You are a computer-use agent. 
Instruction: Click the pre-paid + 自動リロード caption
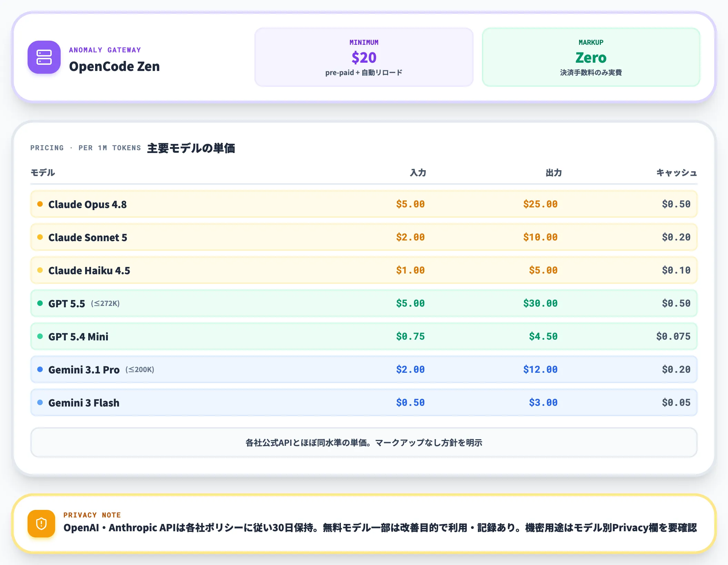point(364,73)
